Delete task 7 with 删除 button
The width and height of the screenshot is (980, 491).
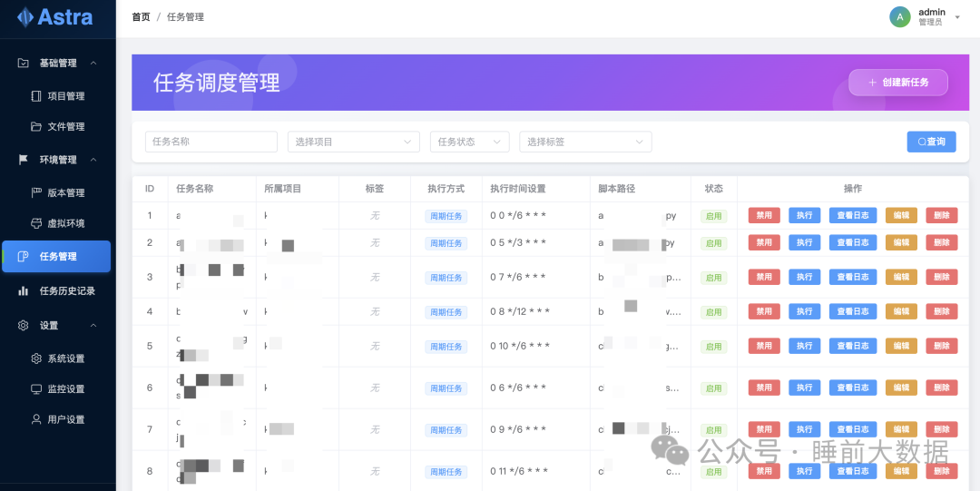pos(941,429)
